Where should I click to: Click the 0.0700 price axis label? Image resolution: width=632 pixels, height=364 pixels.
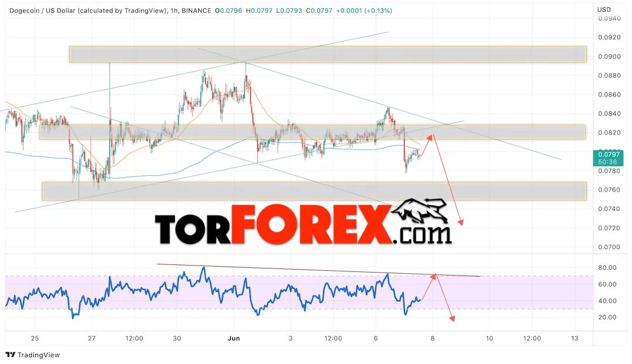pos(609,247)
